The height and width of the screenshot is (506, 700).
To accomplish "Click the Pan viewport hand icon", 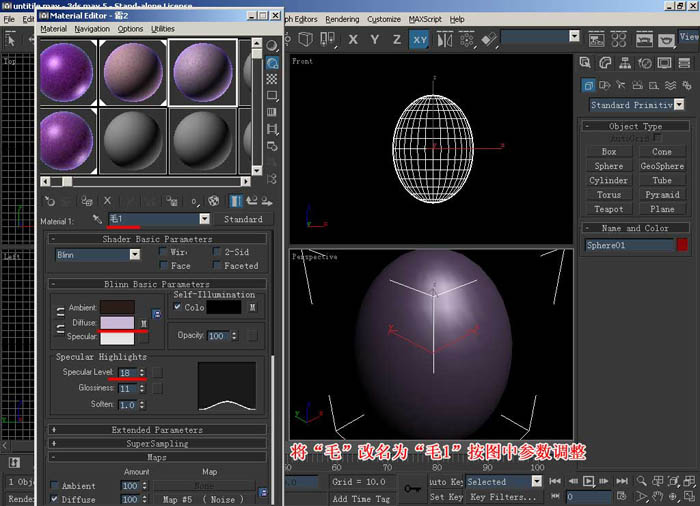I will point(657,496).
